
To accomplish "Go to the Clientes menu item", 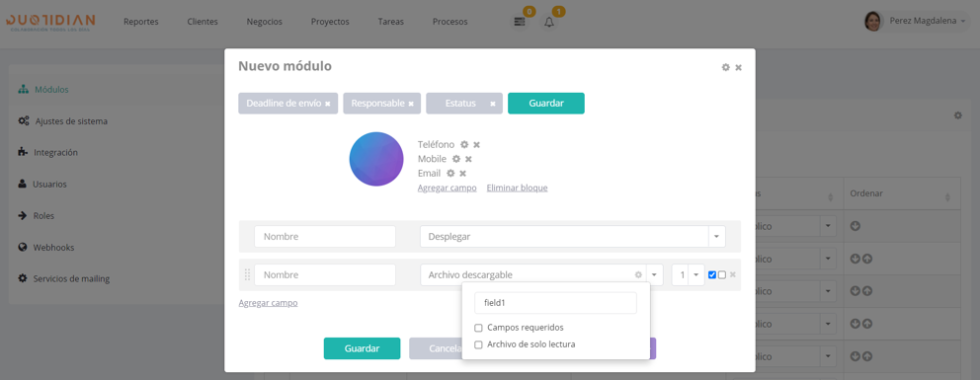I will (x=203, y=22).
